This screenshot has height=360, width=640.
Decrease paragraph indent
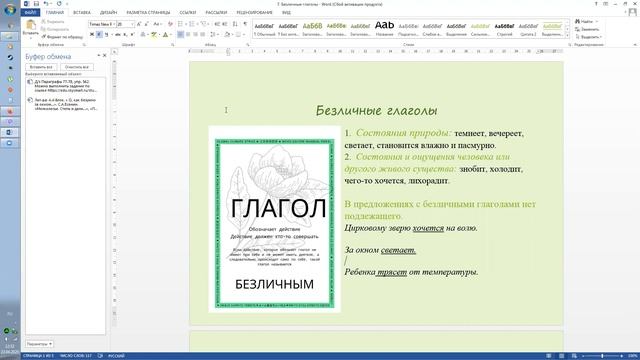click(x=217, y=24)
